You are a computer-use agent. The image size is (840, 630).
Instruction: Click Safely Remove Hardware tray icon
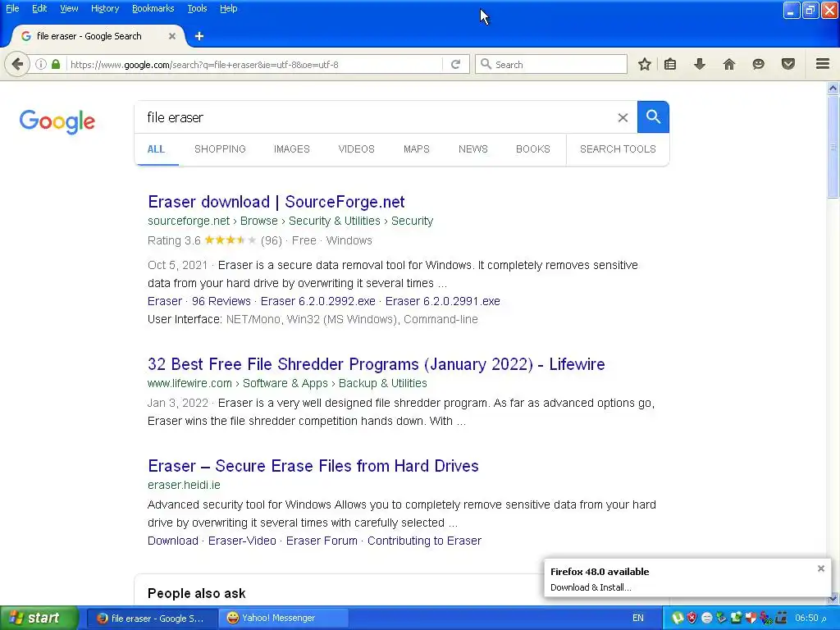[721, 619]
